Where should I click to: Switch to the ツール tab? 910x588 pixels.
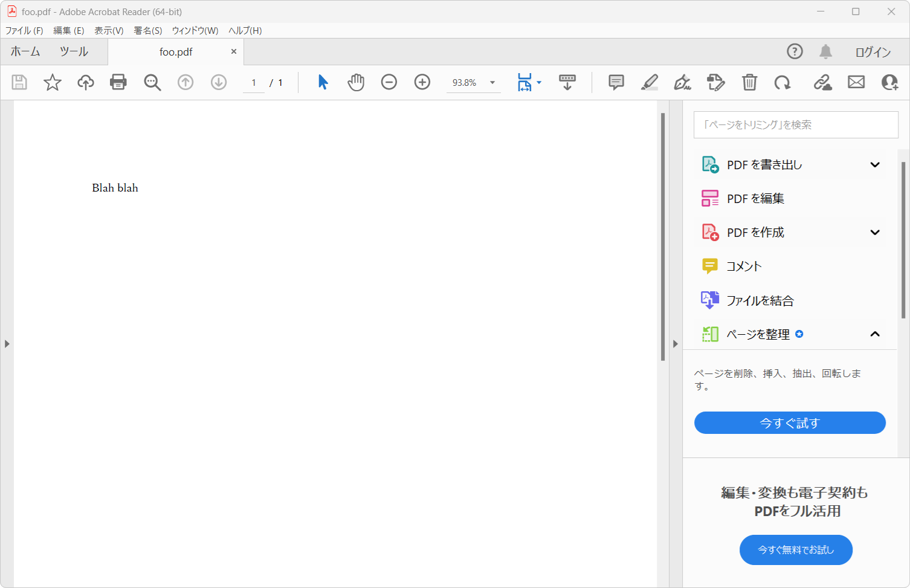pyautogui.click(x=74, y=52)
